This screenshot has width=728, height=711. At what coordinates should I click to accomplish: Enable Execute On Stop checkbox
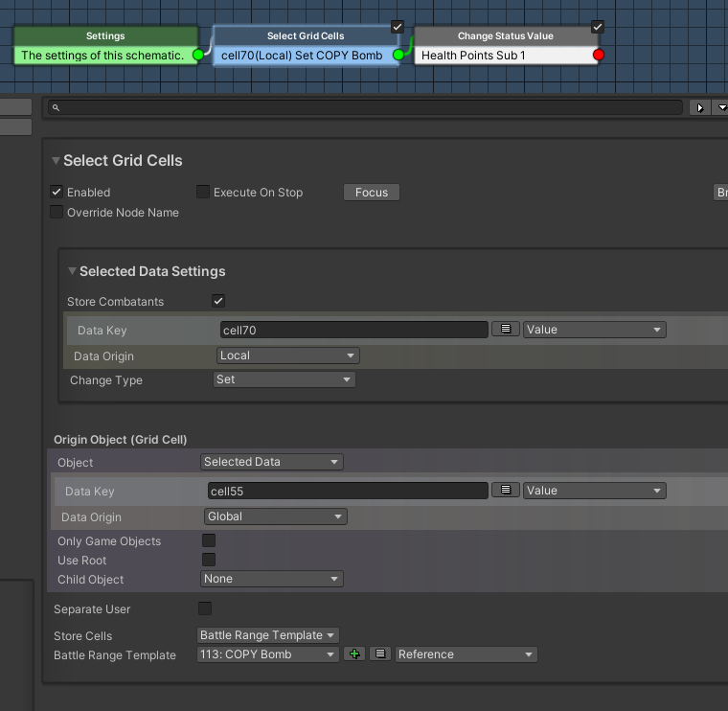[203, 192]
